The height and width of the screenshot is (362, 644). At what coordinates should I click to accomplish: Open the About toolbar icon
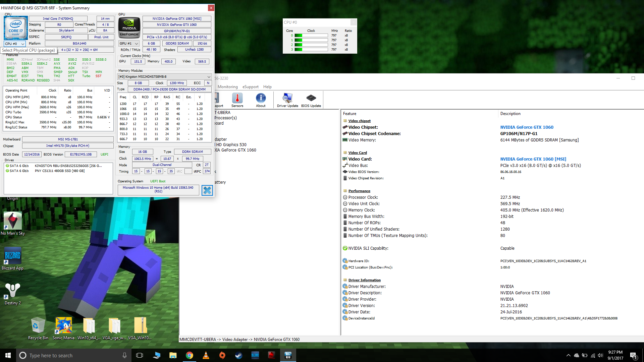[261, 100]
